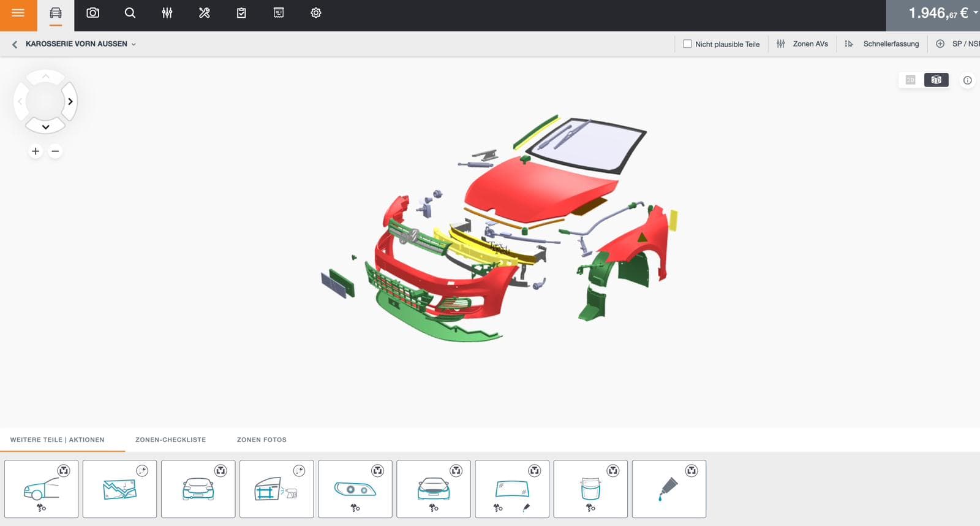Open the clipboard checklist icon
This screenshot has width=980, height=526.
pos(241,13)
